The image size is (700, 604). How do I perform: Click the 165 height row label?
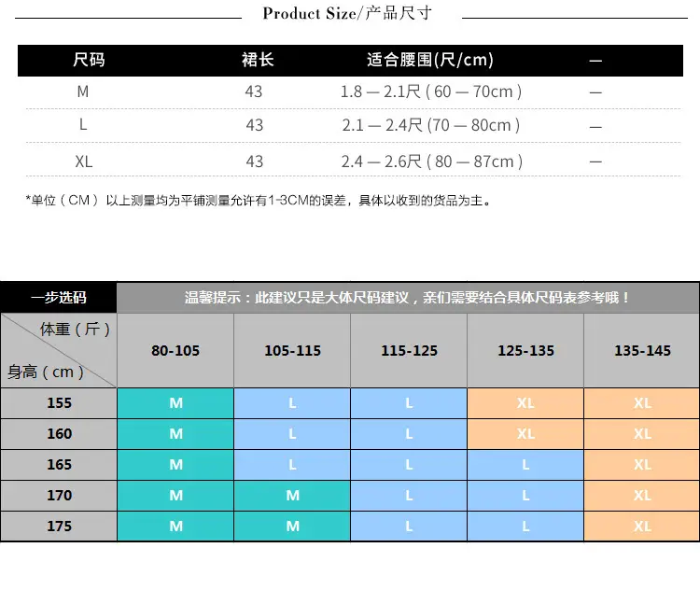click(x=59, y=465)
